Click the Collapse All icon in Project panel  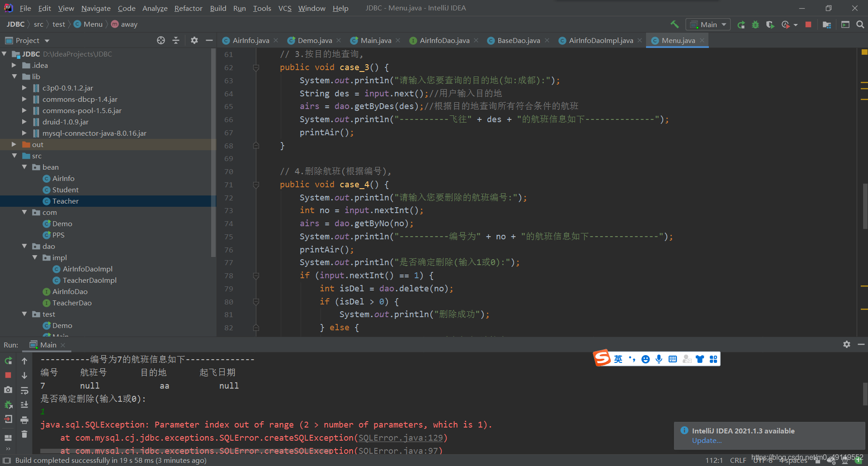pyautogui.click(x=176, y=40)
